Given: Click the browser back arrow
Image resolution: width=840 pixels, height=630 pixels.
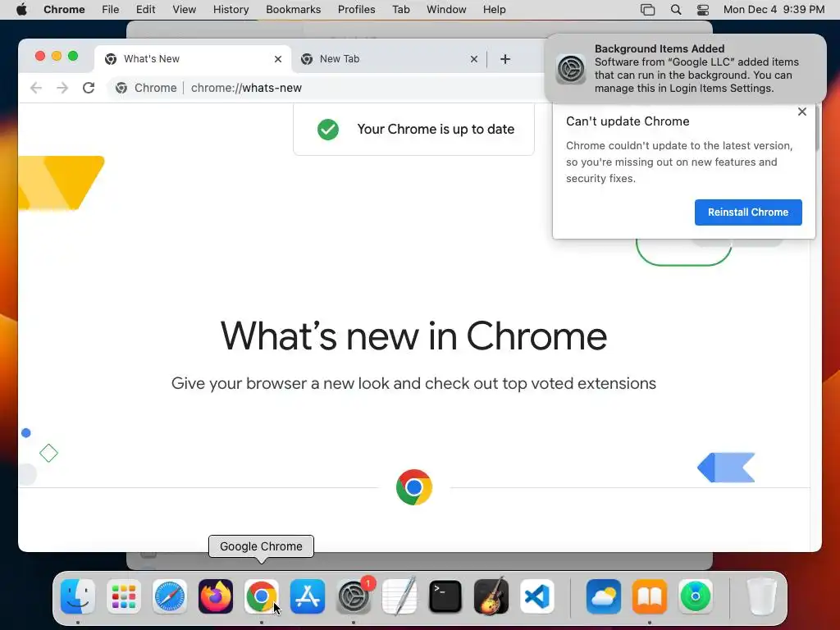Looking at the screenshot, I should click(36, 88).
